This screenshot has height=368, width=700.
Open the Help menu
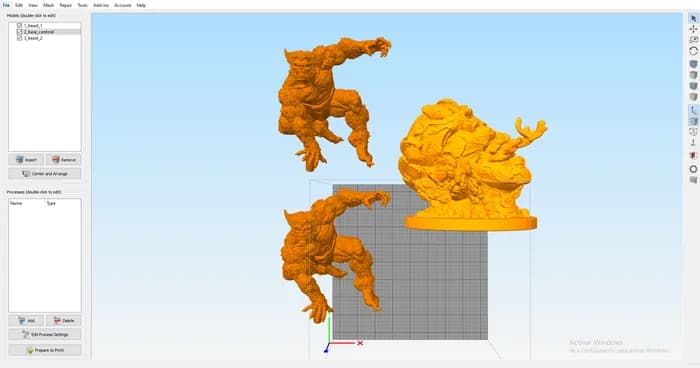141,5
